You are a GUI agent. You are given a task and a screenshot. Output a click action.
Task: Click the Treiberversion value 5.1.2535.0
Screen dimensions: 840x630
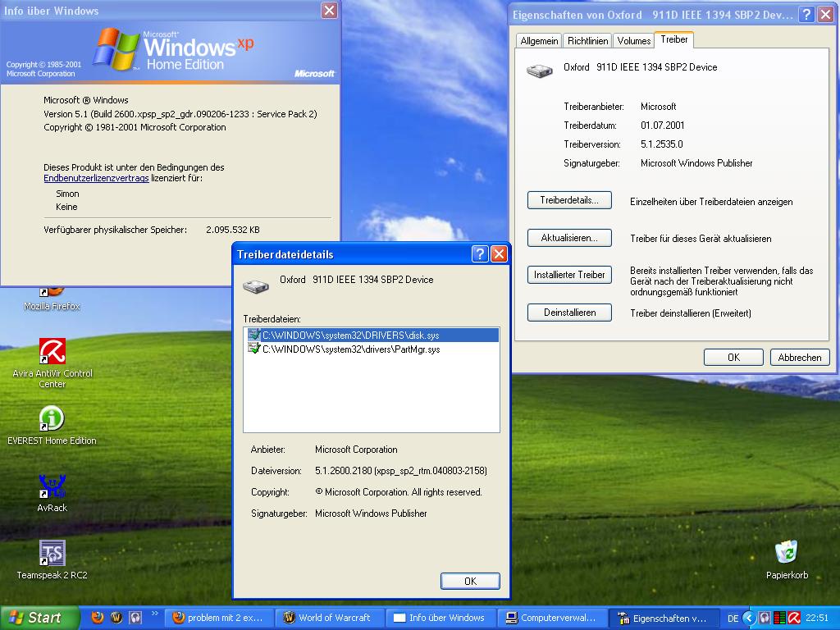(662, 144)
